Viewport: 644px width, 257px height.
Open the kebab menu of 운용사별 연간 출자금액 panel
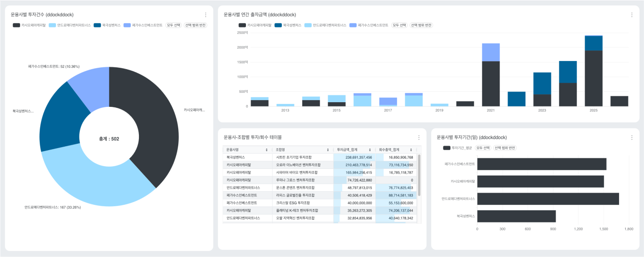coord(632,14)
